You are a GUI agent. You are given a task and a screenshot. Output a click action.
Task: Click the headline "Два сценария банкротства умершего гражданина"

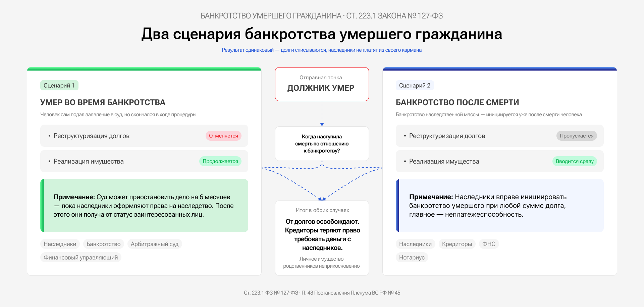point(322,34)
